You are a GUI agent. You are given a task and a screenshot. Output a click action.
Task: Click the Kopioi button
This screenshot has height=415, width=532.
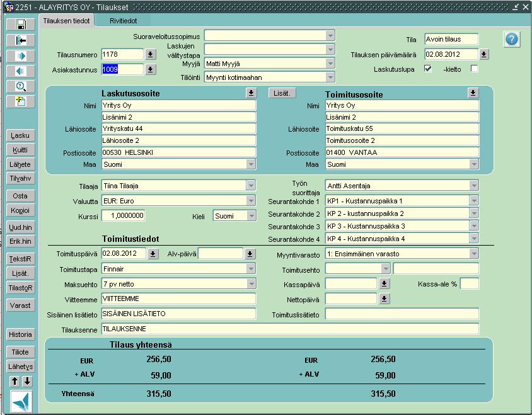21,210
